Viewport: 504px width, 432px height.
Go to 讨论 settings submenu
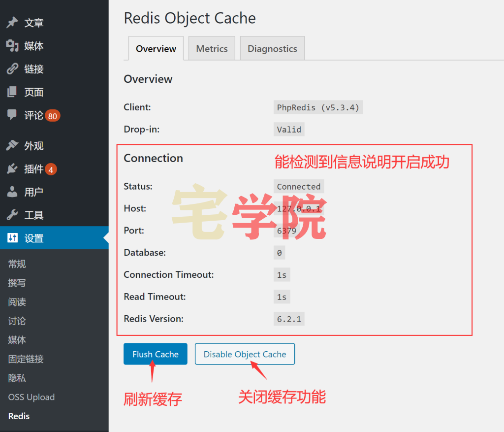(17, 321)
